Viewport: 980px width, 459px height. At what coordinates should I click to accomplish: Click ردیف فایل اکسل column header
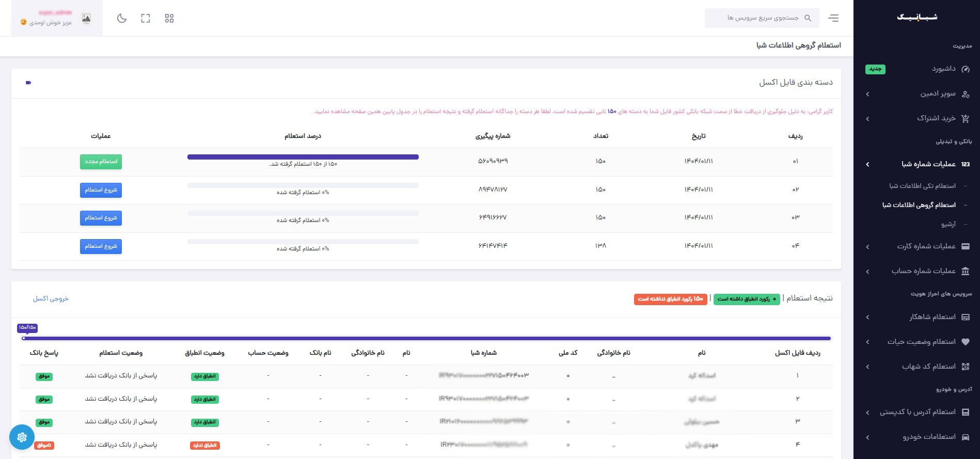tap(798, 353)
